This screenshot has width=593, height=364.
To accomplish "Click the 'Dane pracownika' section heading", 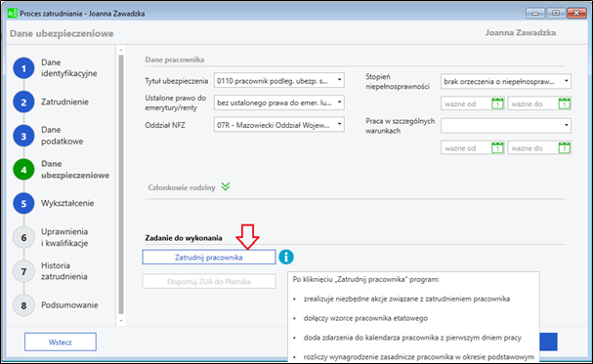I will pos(175,60).
